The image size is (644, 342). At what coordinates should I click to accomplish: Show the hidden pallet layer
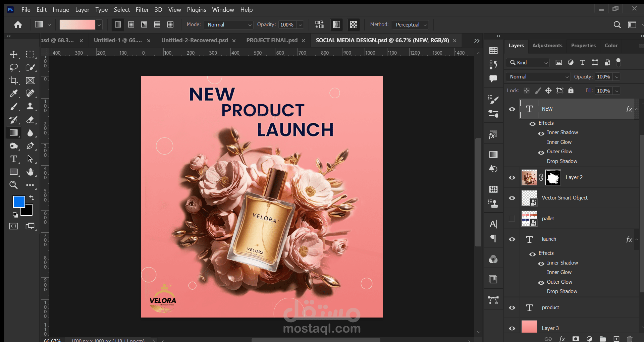click(x=512, y=219)
